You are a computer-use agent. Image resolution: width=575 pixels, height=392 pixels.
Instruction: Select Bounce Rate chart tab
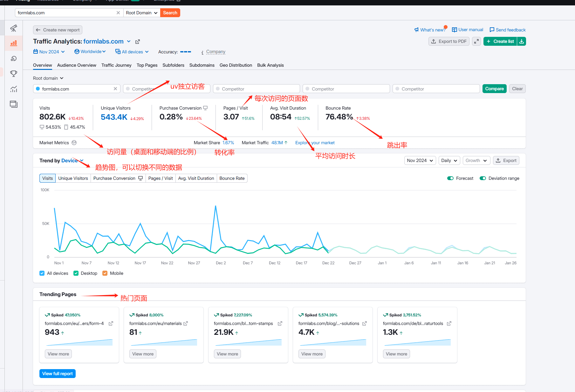click(x=232, y=178)
